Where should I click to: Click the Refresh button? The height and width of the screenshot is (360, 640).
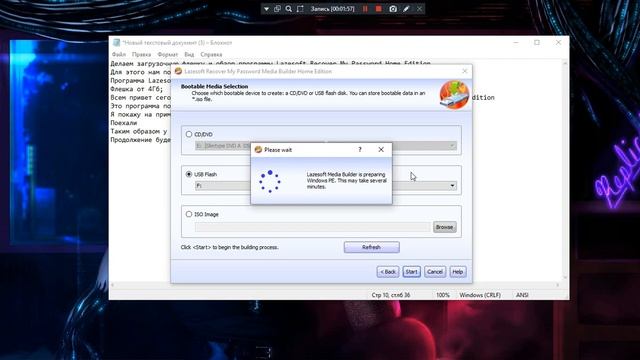click(371, 247)
